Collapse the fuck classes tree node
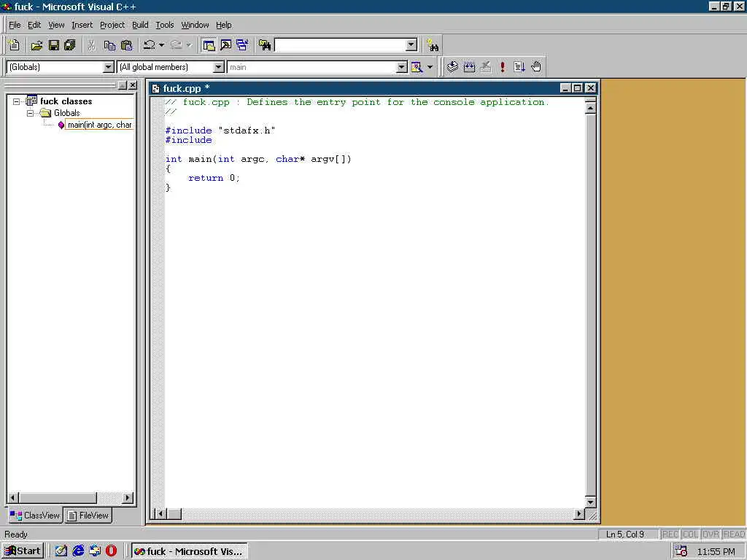The height and width of the screenshot is (560, 747). click(x=16, y=101)
